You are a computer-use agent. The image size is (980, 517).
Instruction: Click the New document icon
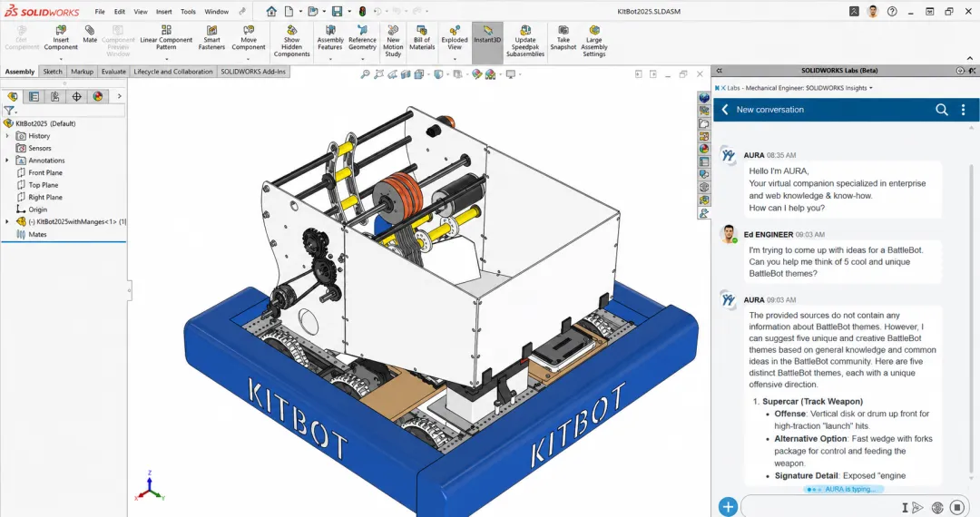coord(289,11)
